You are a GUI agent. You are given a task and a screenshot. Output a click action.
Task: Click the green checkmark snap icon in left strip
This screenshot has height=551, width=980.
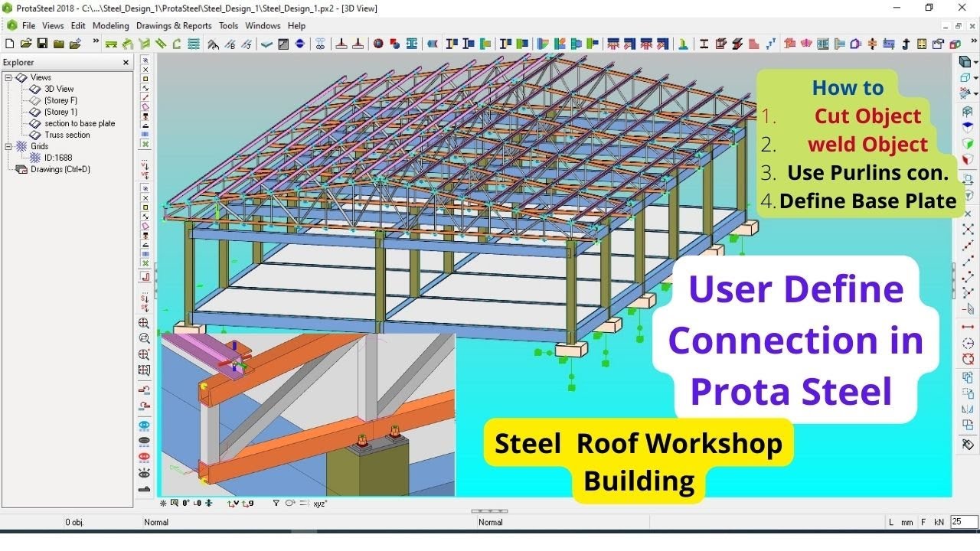145,144
